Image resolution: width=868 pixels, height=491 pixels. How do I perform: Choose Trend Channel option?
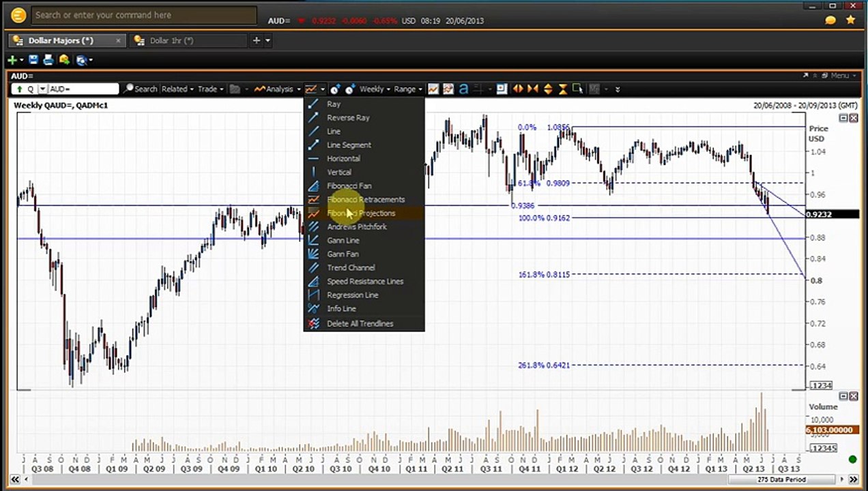[x=364, y=268]
